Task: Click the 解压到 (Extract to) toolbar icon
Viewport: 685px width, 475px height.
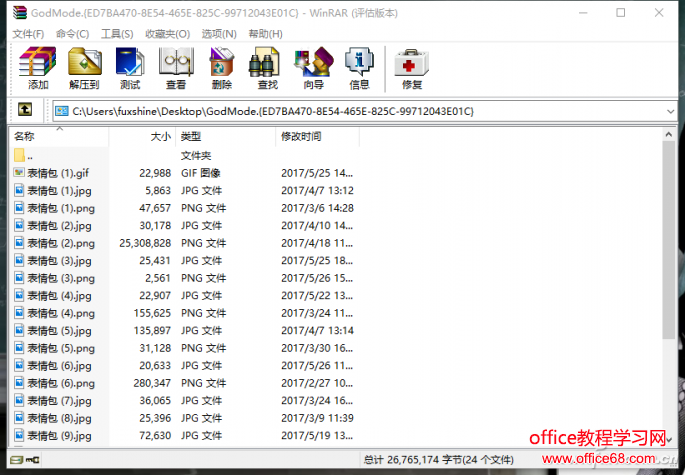Action: tap(85, 62)
